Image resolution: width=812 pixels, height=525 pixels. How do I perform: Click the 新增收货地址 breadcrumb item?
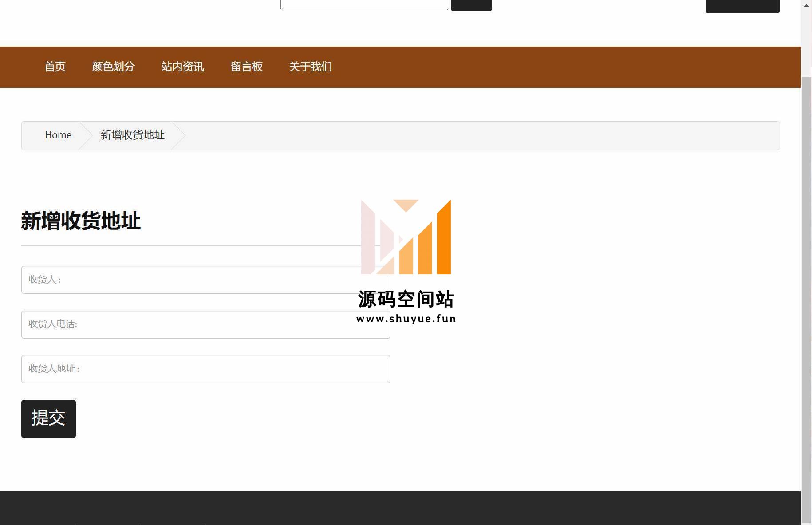pos(132,135)
